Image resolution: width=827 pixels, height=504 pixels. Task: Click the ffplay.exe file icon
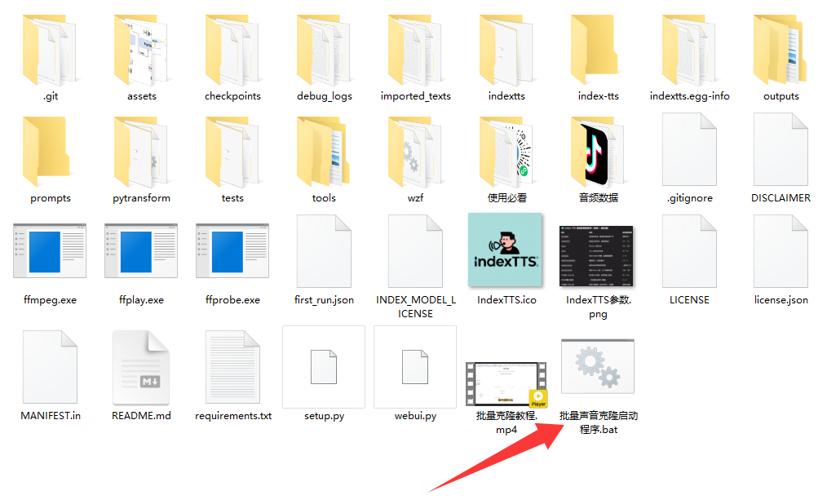141,256
